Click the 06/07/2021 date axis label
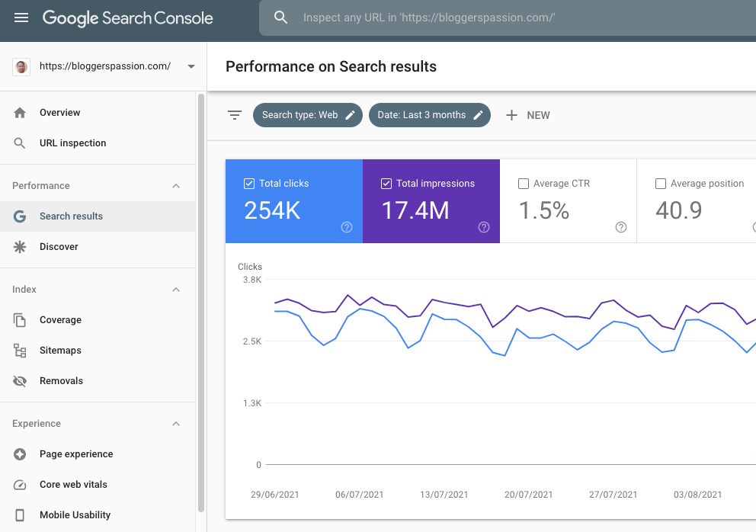The height and width of the screenshot is (532, 756). [359, 495]
